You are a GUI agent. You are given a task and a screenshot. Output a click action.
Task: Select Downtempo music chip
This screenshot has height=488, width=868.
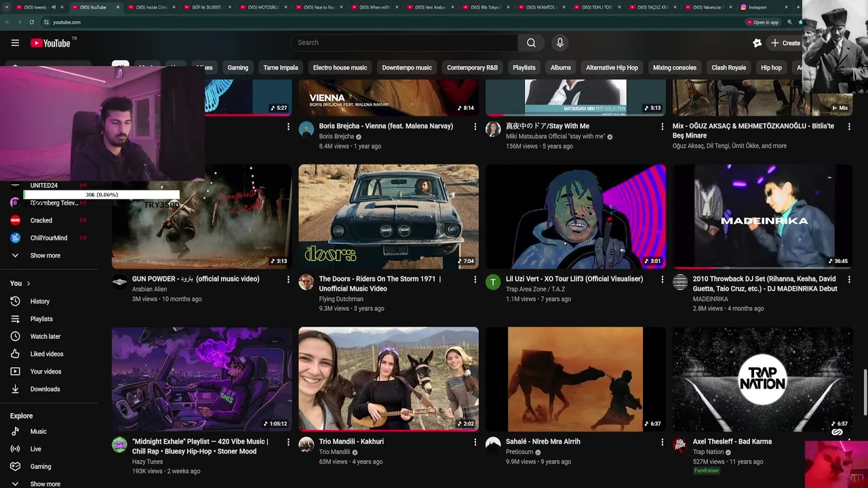pyautogui.click(x=407, y=68)
